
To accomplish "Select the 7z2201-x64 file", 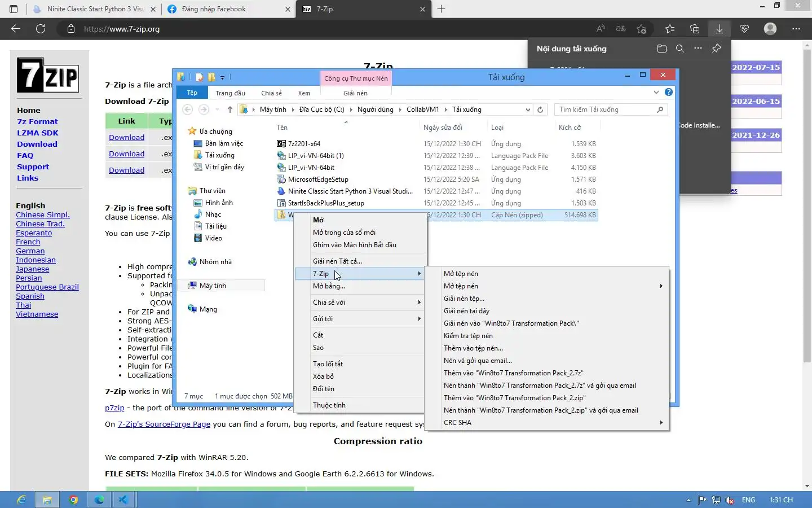I will click(304, 144).
